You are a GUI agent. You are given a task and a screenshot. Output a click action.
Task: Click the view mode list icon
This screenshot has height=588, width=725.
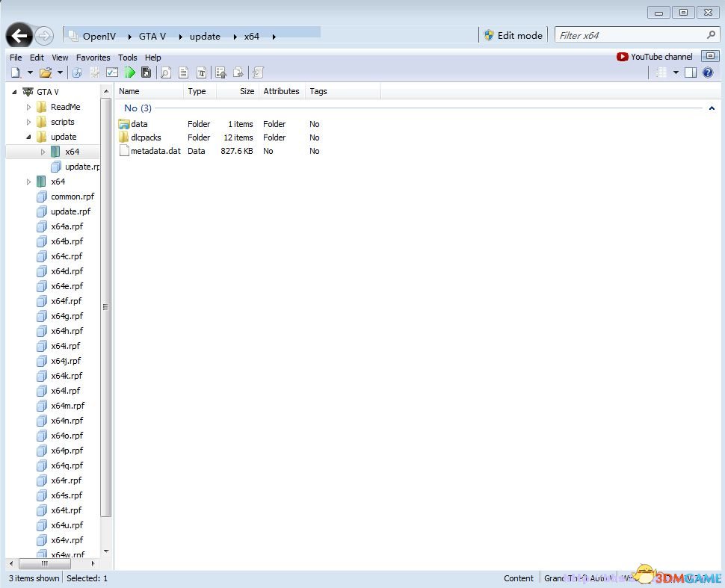click(661, 72)
